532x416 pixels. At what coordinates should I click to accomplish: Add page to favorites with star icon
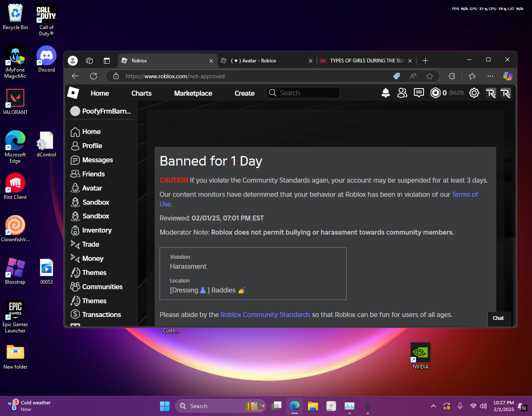[430, 76]
